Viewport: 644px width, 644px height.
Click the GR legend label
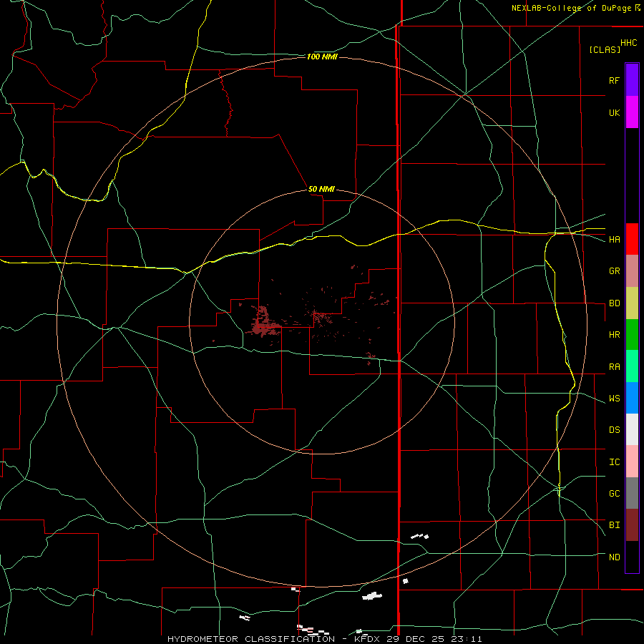[614, 271]
